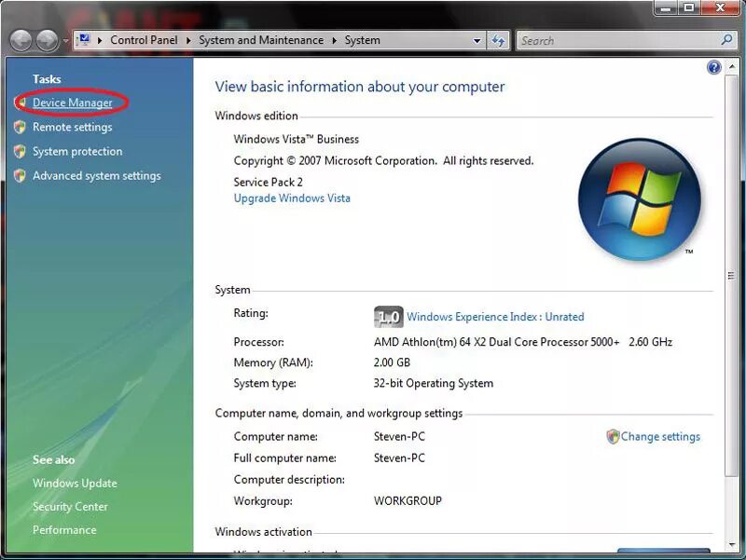Select System and Maintenance breadcrumb
The image size is (746, 560).
(261, 40)
